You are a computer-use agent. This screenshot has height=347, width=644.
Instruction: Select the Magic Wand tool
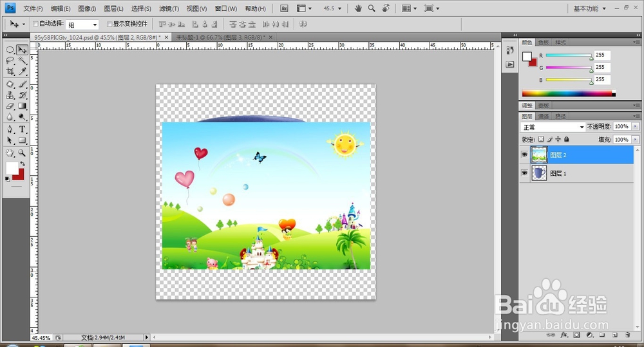click(22, 61)
